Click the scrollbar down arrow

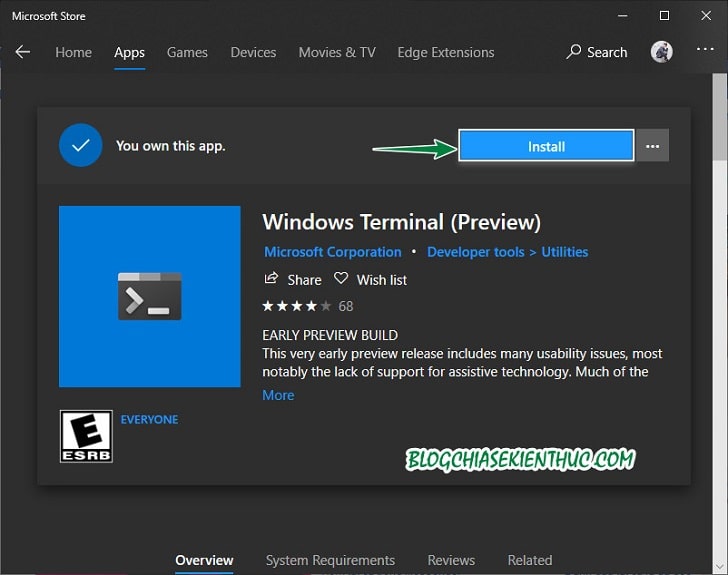click(720, 566)
